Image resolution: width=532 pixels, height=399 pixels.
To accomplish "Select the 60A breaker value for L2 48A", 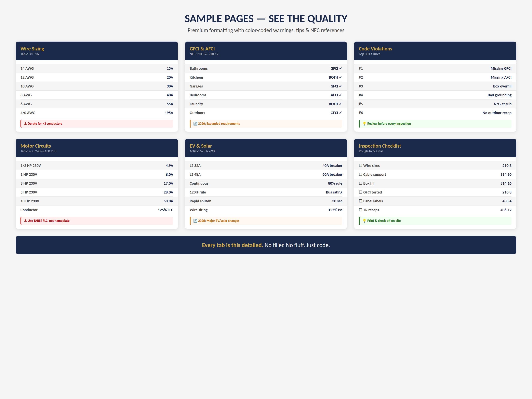I will [332, 175].
